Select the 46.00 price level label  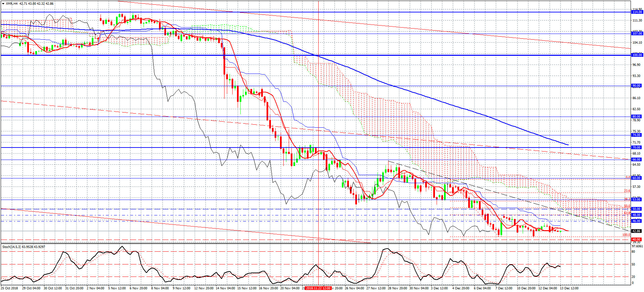pos(636,221)
